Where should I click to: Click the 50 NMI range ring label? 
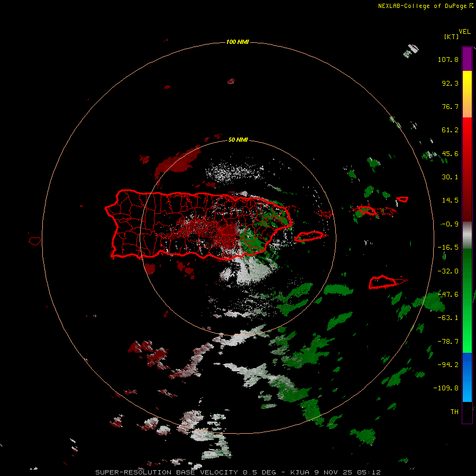(x=238, y=140)
